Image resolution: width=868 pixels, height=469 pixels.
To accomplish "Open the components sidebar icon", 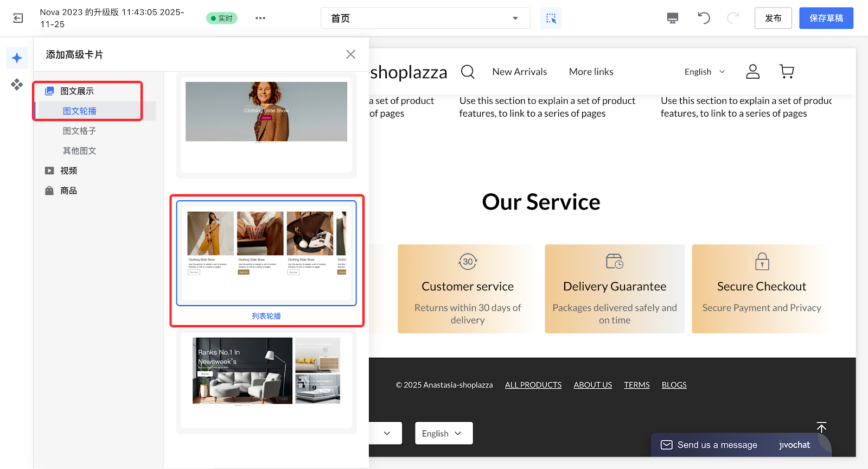I will tap(17, 84).
